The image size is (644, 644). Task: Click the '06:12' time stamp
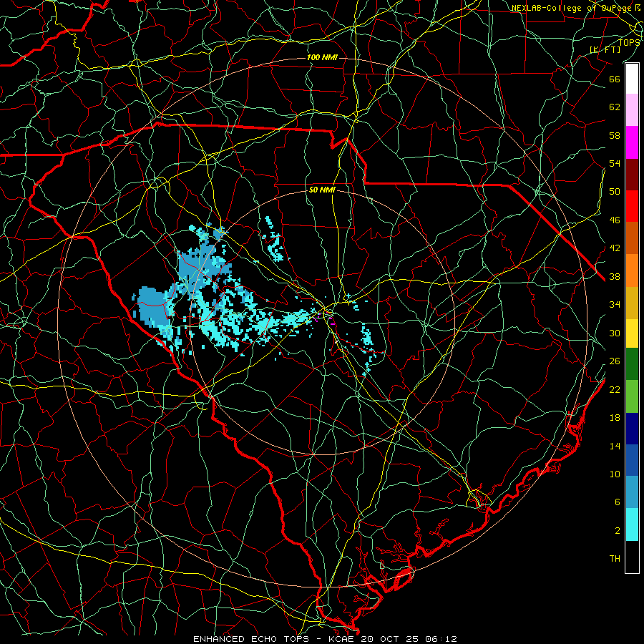pyautogui.click(x=442, y=639)
